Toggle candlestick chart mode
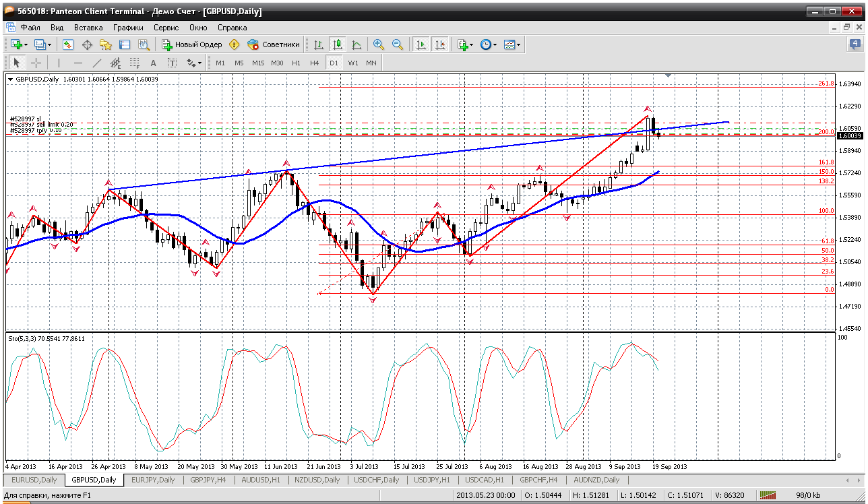Screen dimensions: 868x504 coord(338,44)
